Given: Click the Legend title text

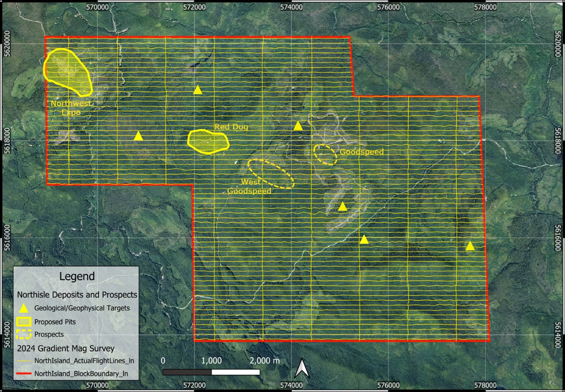Looking at the screenshot, I should (x=77, y=277).
